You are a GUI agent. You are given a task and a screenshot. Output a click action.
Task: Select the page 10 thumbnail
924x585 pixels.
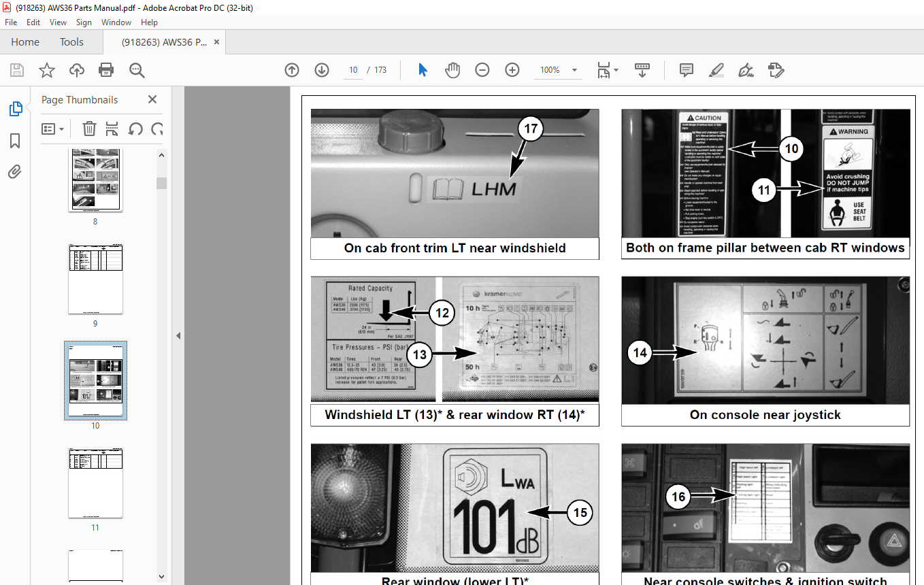[x=95, y=380]
